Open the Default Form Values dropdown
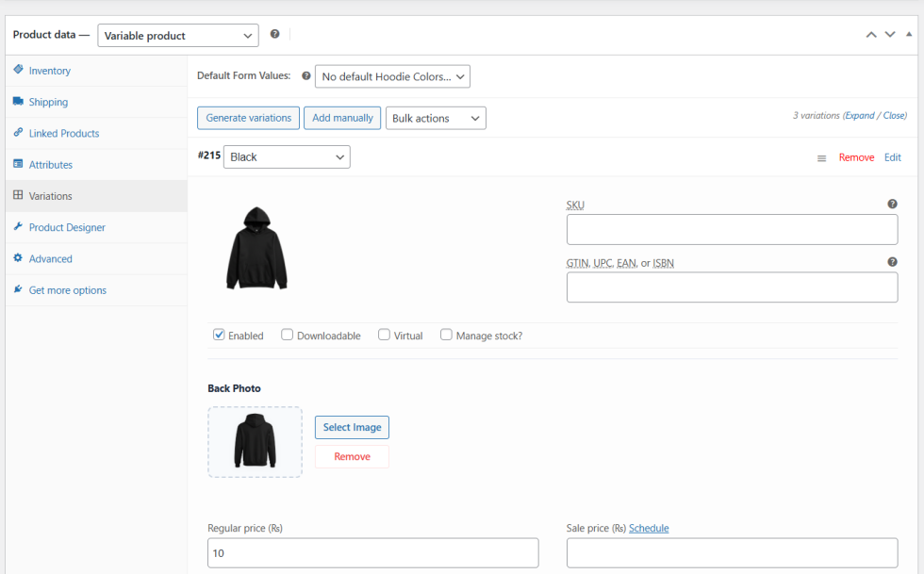 (392, 76)
